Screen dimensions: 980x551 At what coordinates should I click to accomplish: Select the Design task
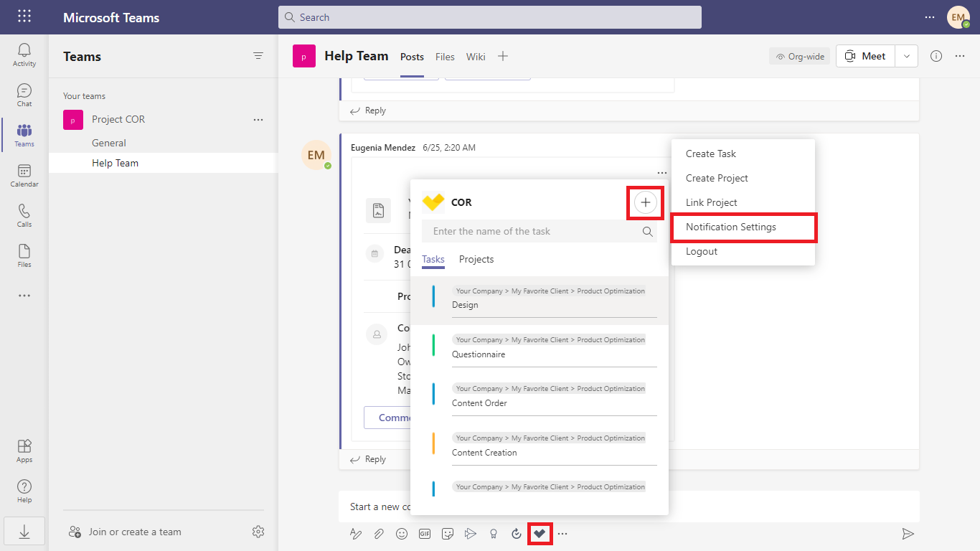540,301
